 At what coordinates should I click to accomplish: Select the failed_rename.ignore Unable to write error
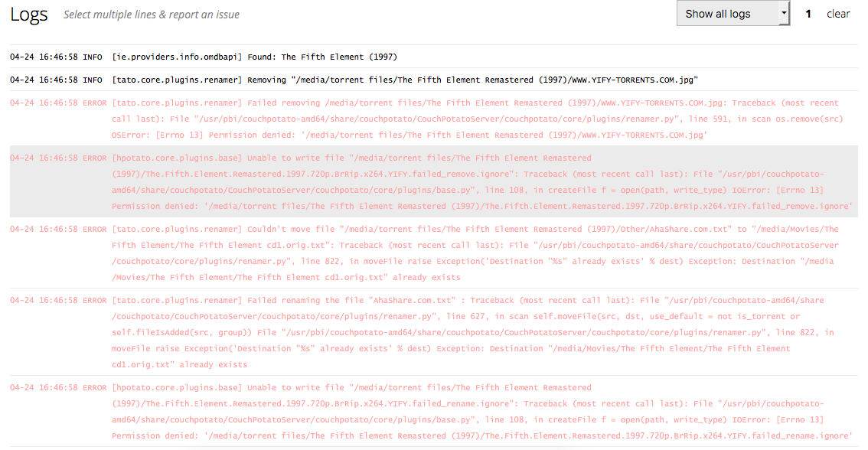(433, 411)
